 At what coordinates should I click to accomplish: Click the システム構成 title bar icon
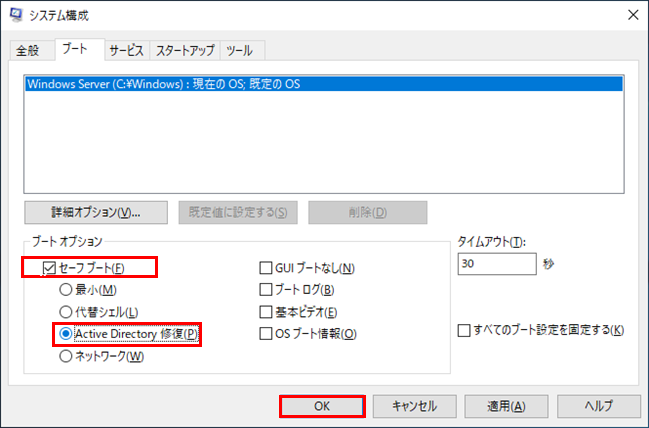click(x=16, y=15)
